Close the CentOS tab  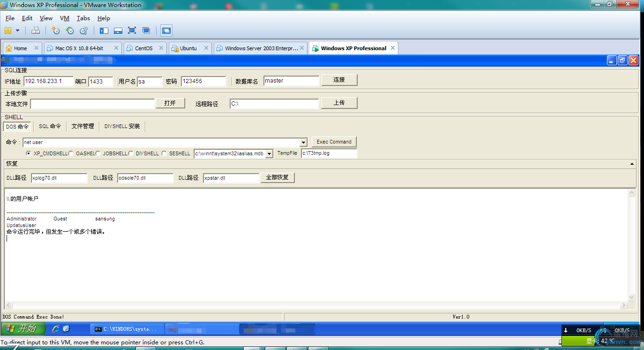coord(161,48)
